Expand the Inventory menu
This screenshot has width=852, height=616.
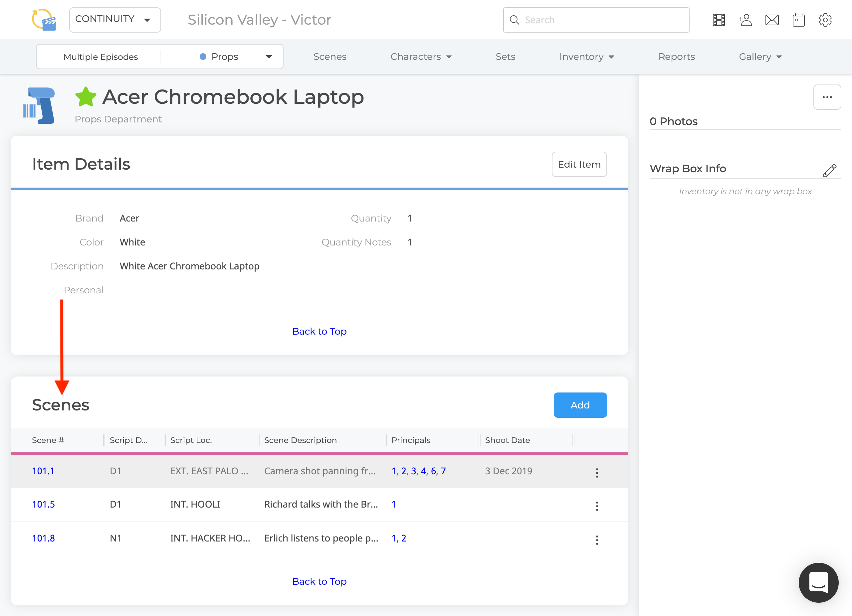pos(586,57)
